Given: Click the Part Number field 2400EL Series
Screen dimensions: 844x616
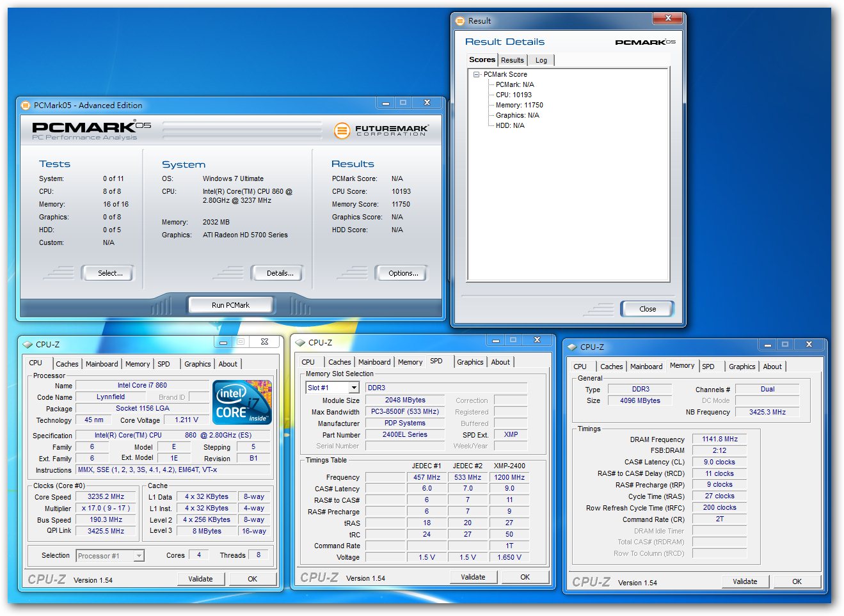Looking at the screenshot, I should point(404,435).
